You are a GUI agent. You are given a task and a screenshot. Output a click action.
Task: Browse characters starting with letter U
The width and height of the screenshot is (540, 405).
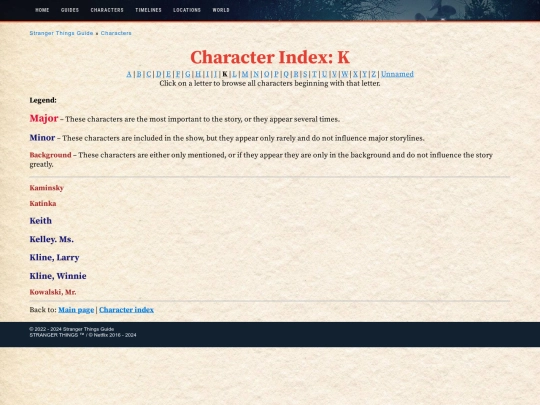coord(324,74)
